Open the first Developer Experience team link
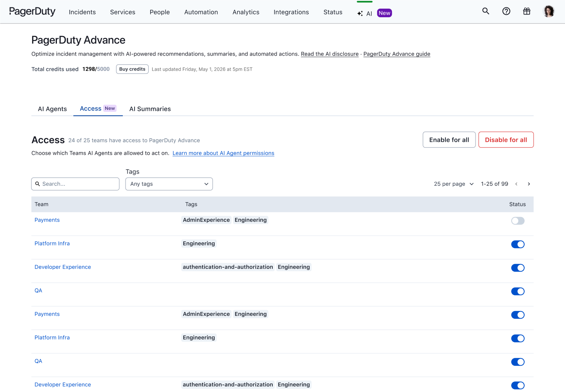 pyautogui.click(x=63, y=267)
